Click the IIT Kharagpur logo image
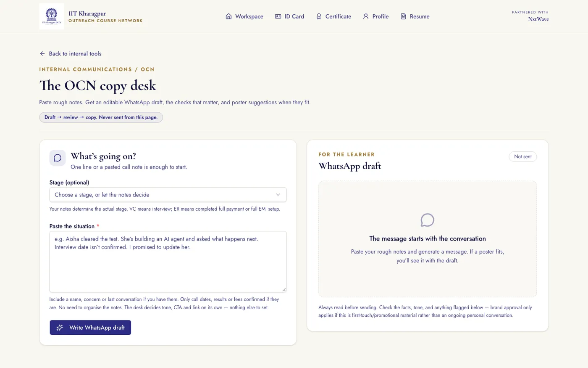588x368 pixels. coord(51,16)
